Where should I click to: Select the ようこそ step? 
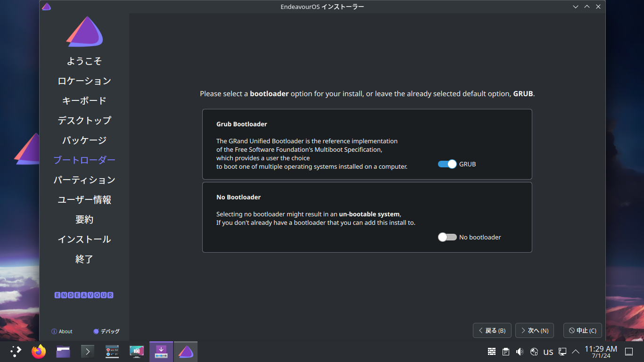coord(84,61)
